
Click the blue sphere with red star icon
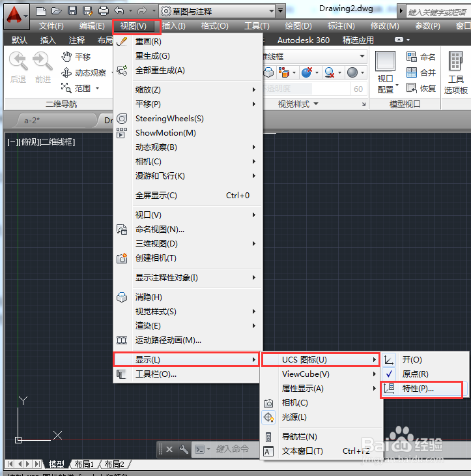click(x=307, y=72)
